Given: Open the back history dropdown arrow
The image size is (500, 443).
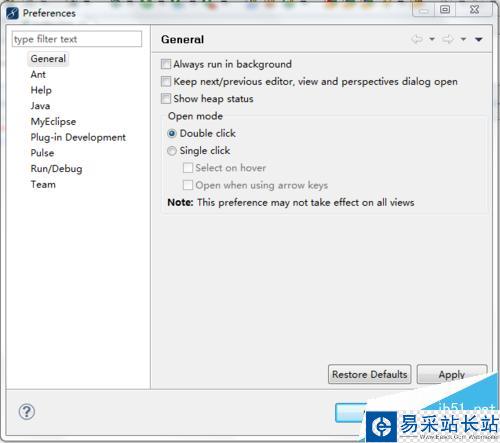Looking at the screenshot, I should click(432, 39).
